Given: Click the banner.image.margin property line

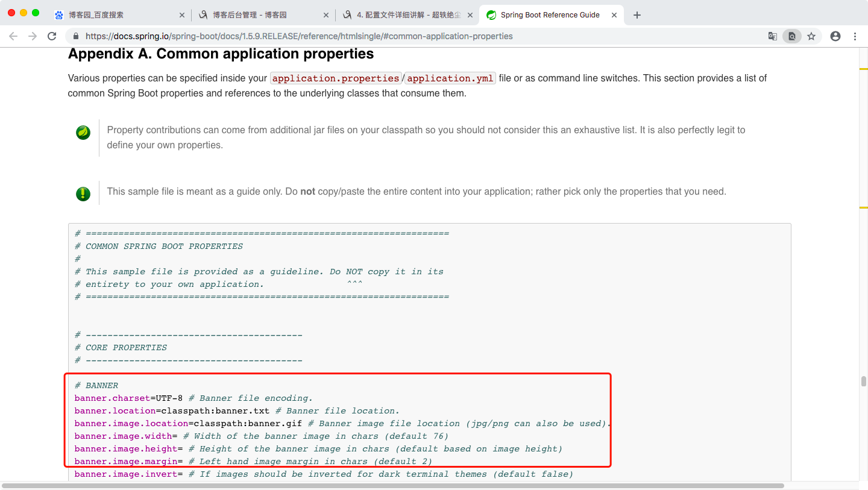Looking at the screenshot, I should pos(253,461).
